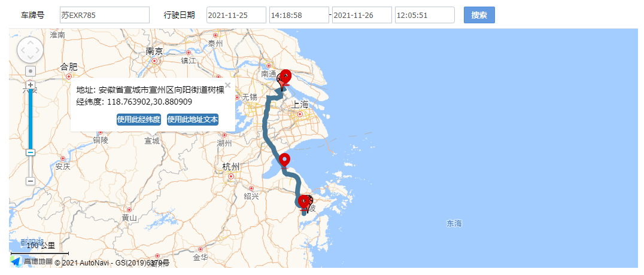
Task: Click the 搜索 search button
Action: [x=479, y=15]
